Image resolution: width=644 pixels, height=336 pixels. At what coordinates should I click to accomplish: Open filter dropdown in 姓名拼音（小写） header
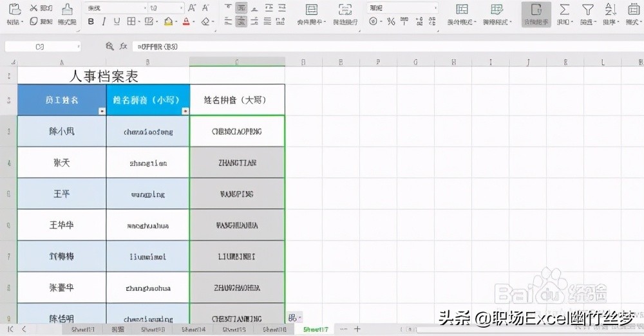pos(185,111)
